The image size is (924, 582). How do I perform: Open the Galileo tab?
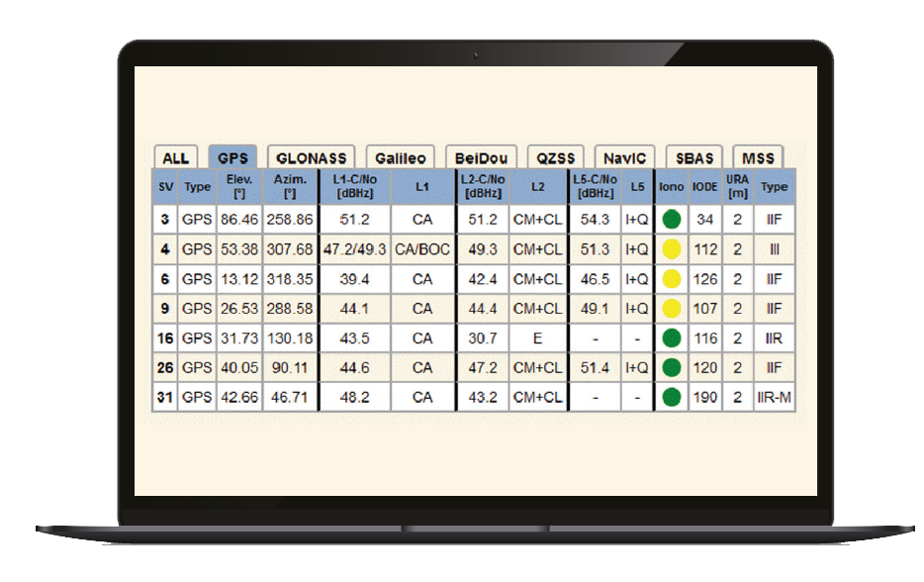click(x=400, y=157)
